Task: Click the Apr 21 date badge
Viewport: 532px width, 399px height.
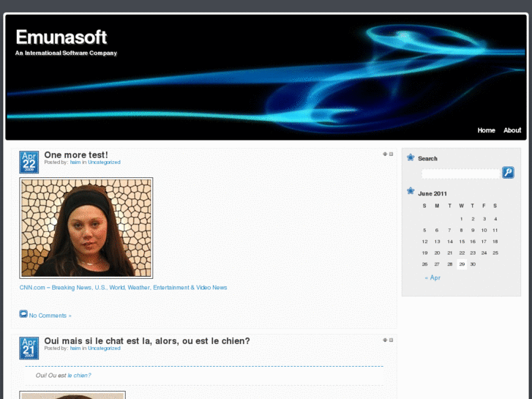Action: 29,348
